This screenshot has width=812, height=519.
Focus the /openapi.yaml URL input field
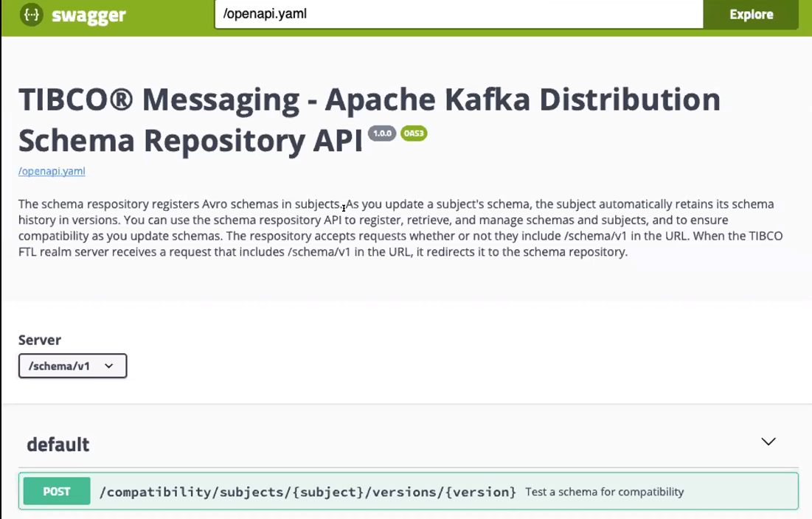coord(459,14)
